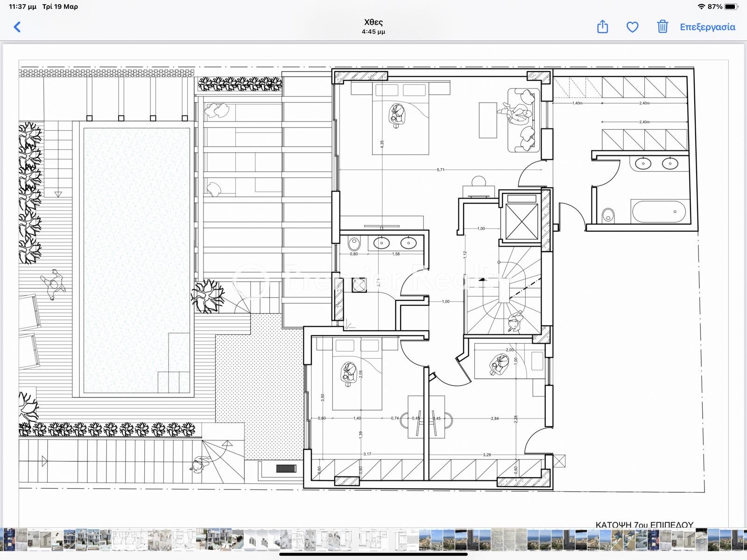Tap the Wi-Fi status icon
The height and width of the screenshot is (560, 747).
click(x=701, y=7)
